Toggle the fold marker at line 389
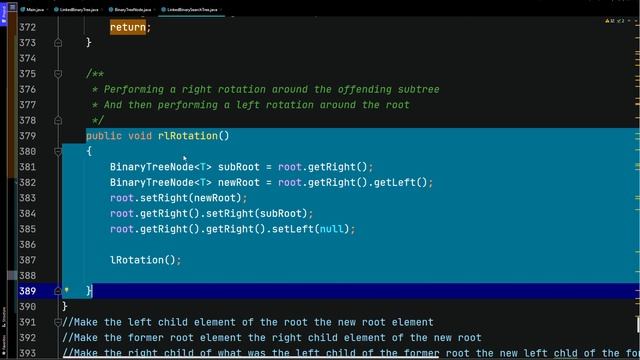This screenshot has width=640, height=360. click(x=58, y=291)
